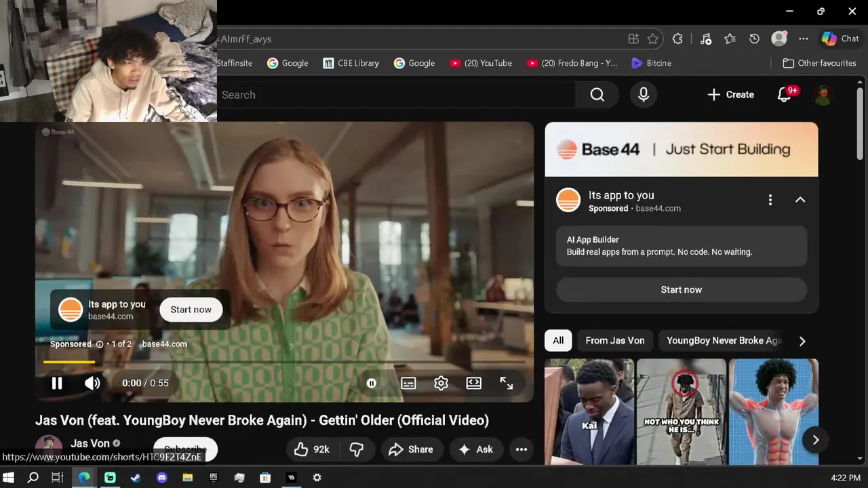Click the magnifier search button
This screenshot has width=868, height=488.
point(597,95)
